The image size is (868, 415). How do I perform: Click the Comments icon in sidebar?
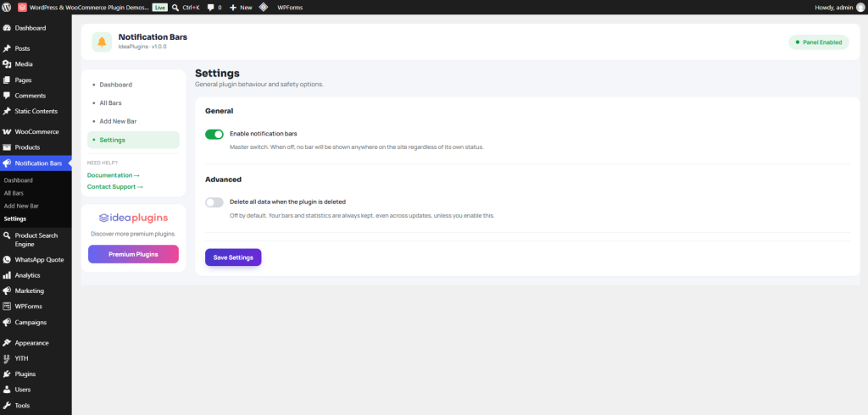tap(7, 95)
